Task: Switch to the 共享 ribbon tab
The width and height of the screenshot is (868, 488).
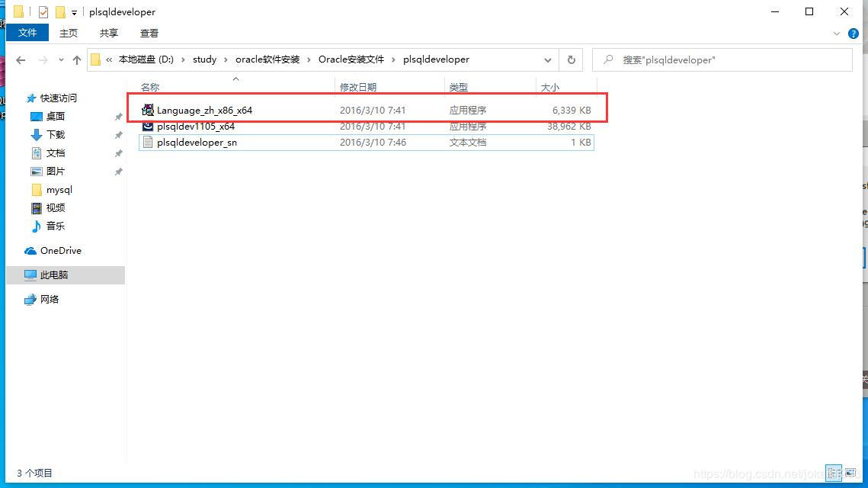Action: (108, 34)
